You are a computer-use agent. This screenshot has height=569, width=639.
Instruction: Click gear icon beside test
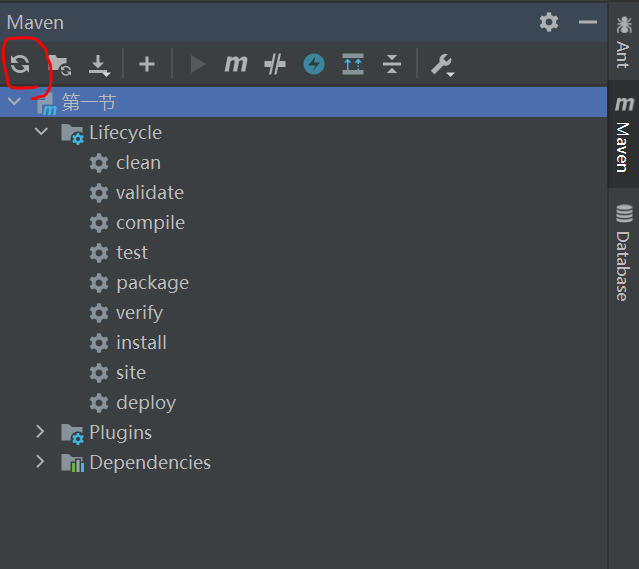pos(99,253)
